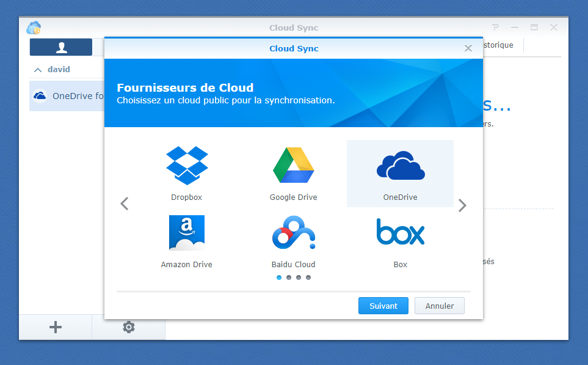Screen dimensions: 588x365
Task: Jump to first provider page dot
Action: [x=279, y=278]
